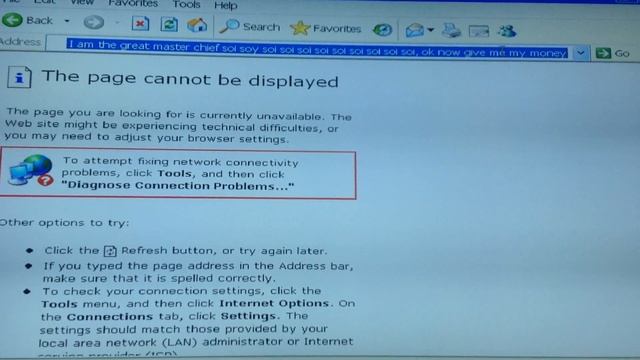Click the Messenger people icon

pyautogui.click(x=507, y=31)
